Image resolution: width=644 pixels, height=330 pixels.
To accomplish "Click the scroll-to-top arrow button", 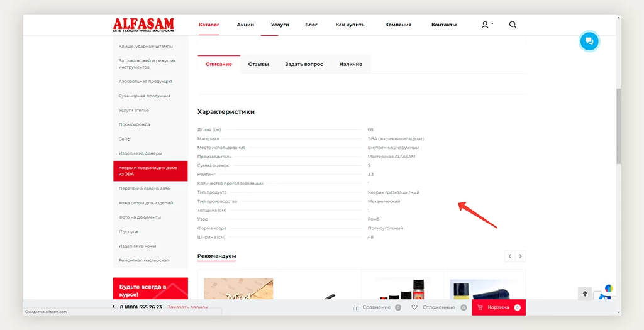I will (584, 294).
